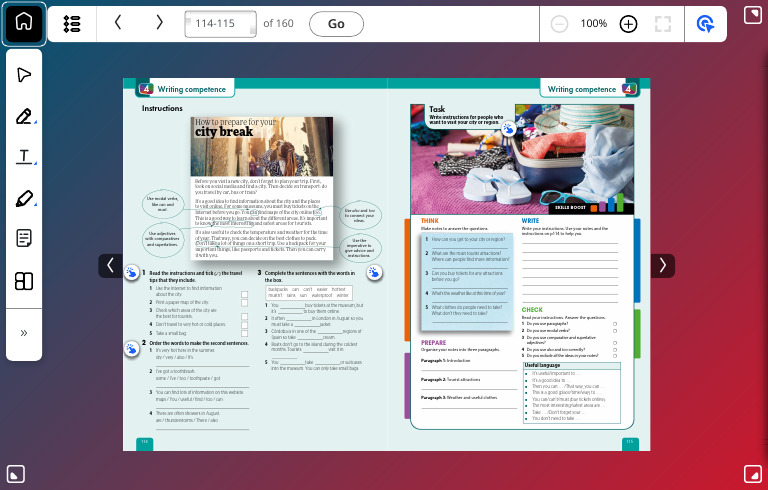Click the 'of 160' page count text

[278, 24]
